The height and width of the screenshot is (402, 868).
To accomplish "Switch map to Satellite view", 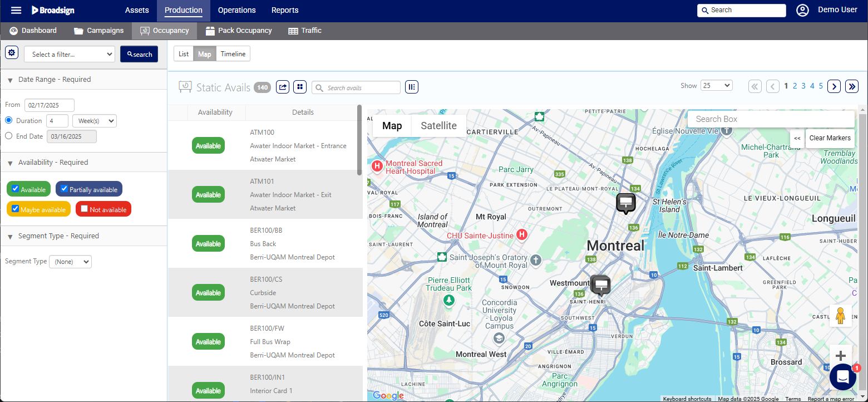I will coord(438,126).
